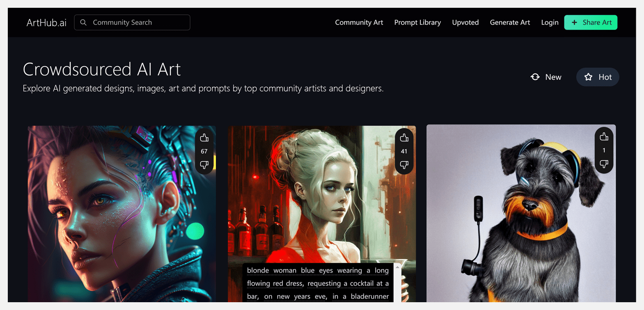Click the star icon on Hot
Screen dimensions: 644x310
pos(588,77)
